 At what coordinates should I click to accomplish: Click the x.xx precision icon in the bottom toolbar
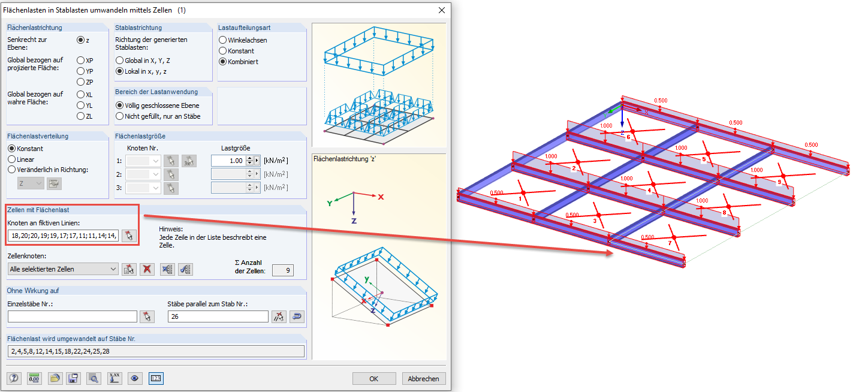(x=114, y=378)
